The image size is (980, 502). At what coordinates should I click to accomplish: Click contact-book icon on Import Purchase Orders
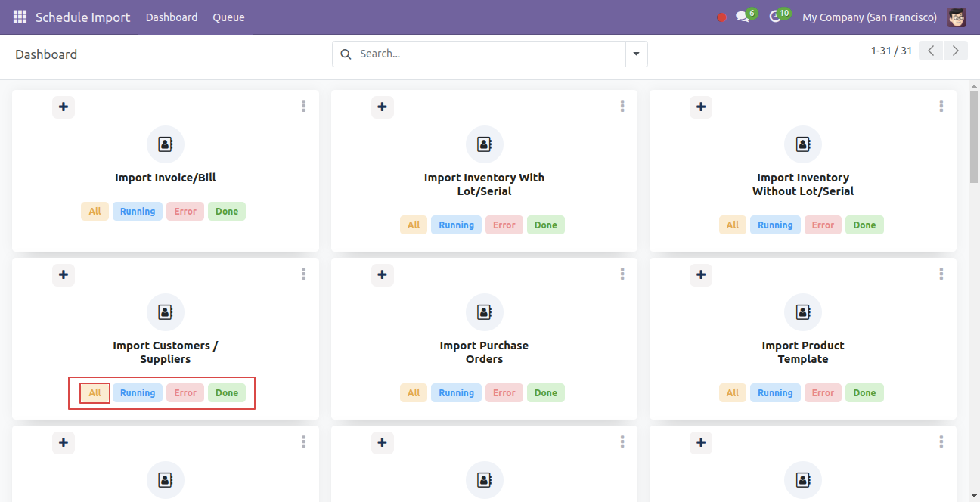pyautogui.click(x=485, y=312)
